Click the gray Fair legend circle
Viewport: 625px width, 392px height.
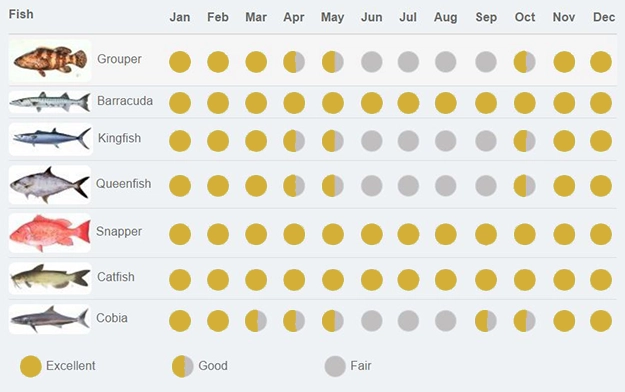pyautogui.click(x=335, y=366)
